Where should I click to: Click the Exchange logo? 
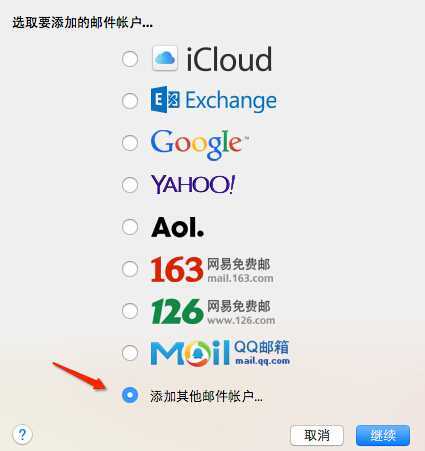214,100
